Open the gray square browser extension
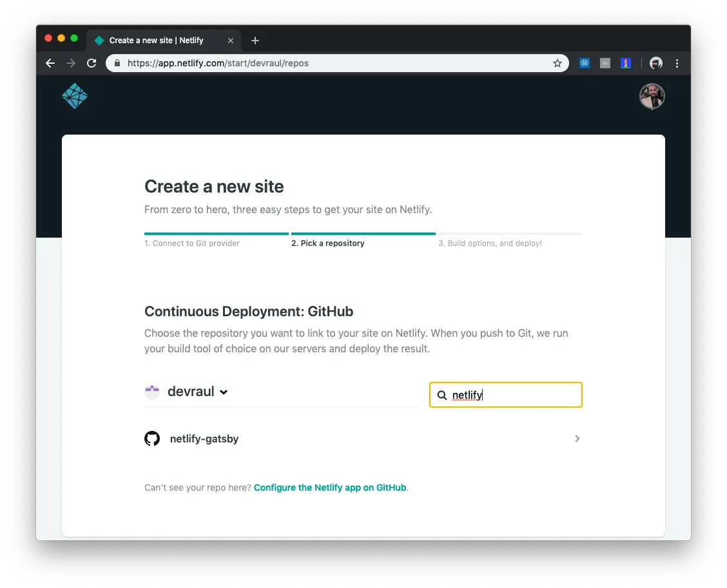This screenshot has height=588, width=727. [605, 63]
